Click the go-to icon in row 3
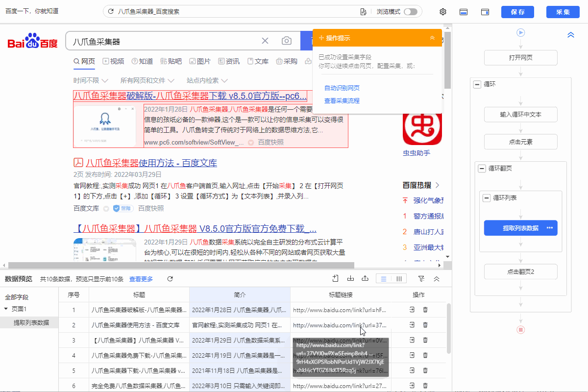This screenshot has height=392, width=588. tap(412, 340)
